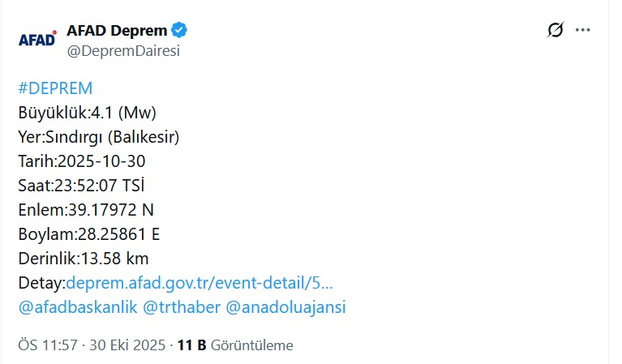Click the Boylam:28.25861 E text line
This screenshot has width=622, height=364.
(x=88, y=234)
